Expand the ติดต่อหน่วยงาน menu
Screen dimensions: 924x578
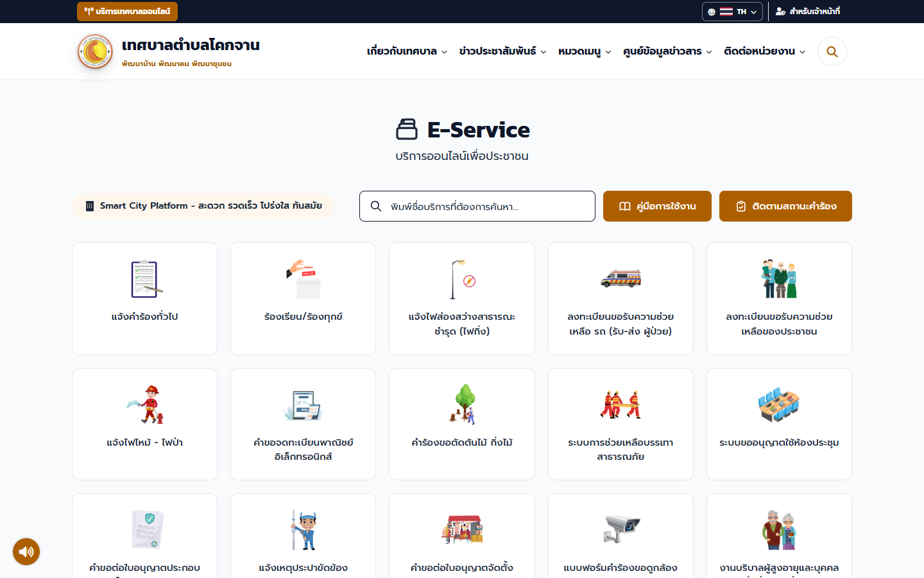[764, 51]
